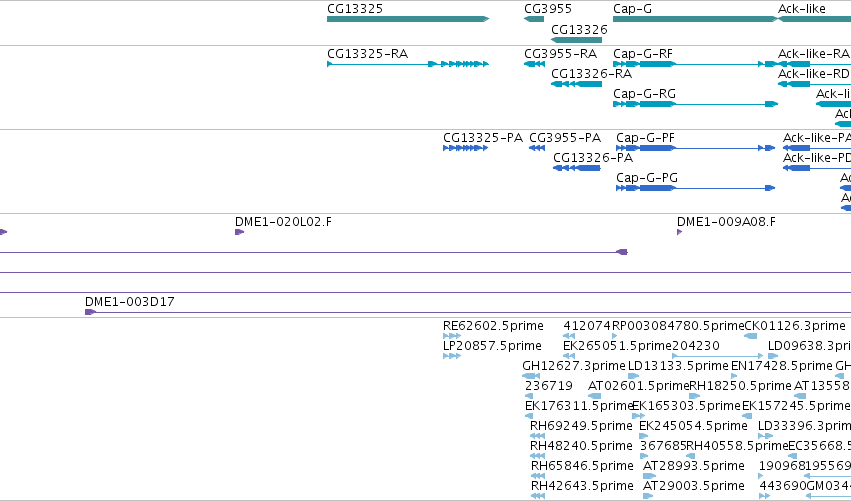The image size is (851, 501).
Task: Select the DME1-003D17 BAC clone
Action: tap(468, 312)
